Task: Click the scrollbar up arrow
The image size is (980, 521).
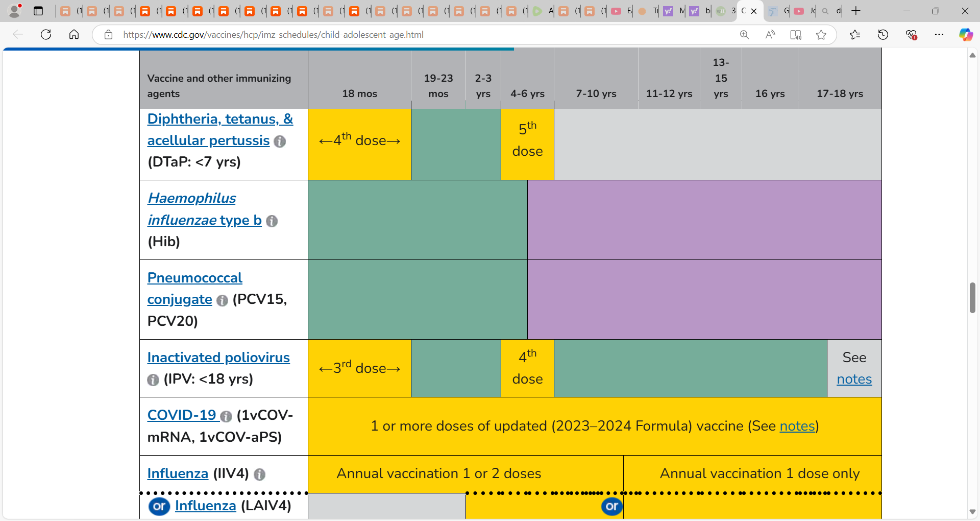Action: point(972,55)
